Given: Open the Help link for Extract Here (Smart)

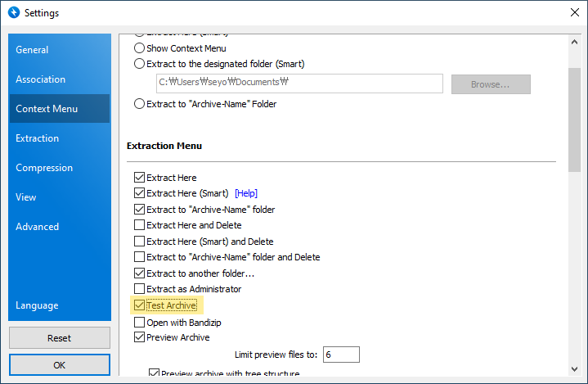Looking at the screenshot, I should (x=246, y=194).
